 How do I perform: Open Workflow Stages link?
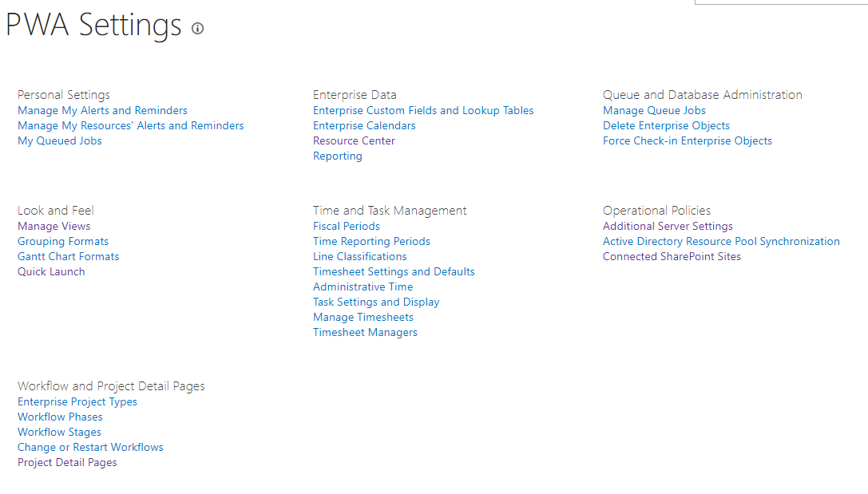pos(60,432)
